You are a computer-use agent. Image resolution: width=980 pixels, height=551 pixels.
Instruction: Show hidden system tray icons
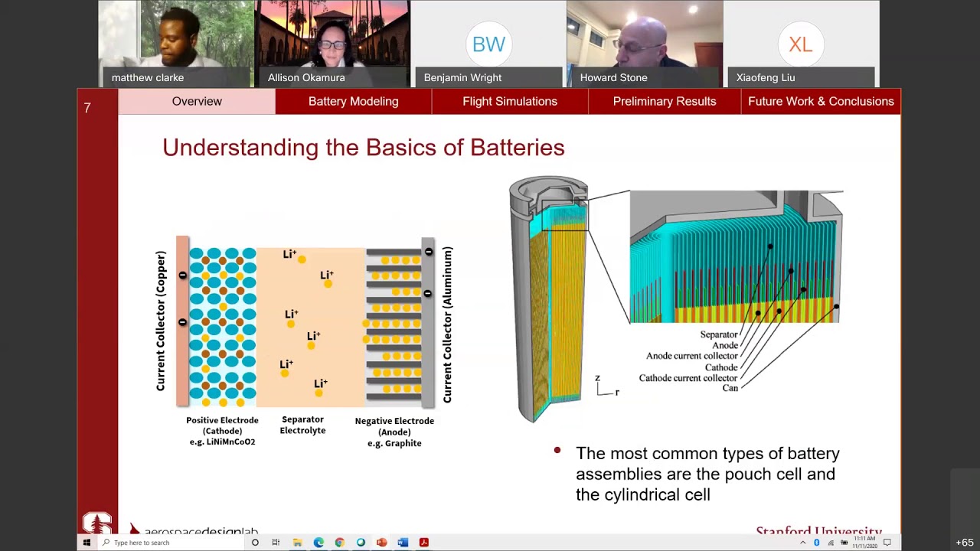[x=802, y=543]
